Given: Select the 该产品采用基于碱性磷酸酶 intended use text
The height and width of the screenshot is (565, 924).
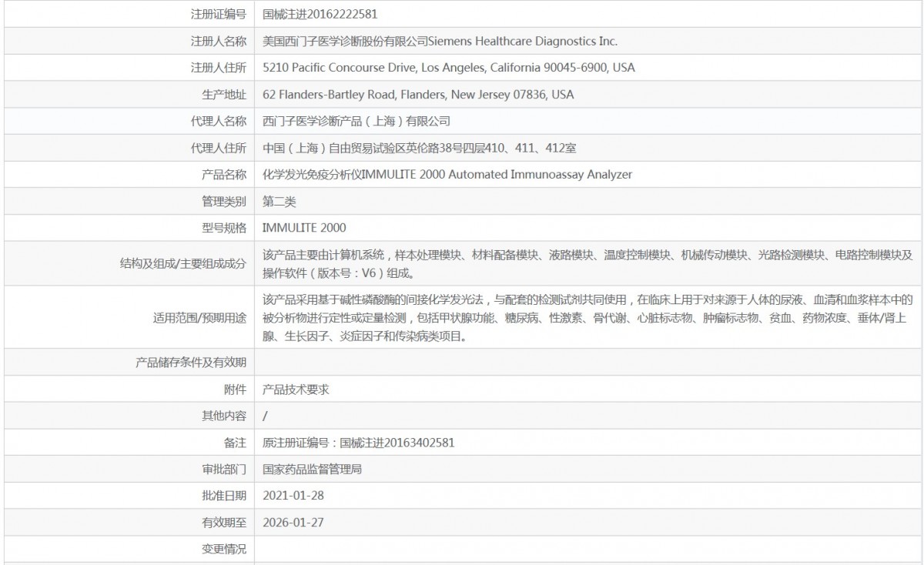Looking at the screenshot, I should pos(588,317).
